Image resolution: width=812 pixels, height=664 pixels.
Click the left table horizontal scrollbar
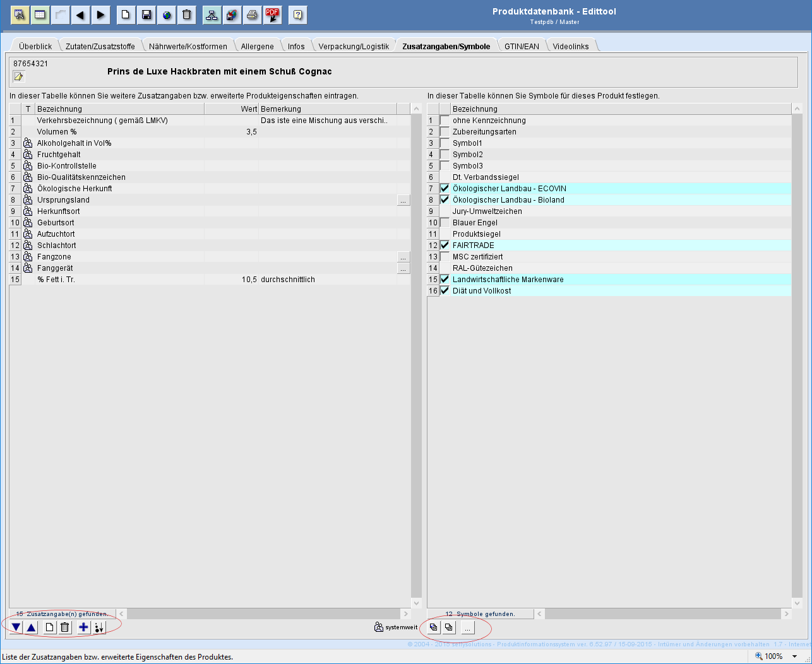coord(264,614)
